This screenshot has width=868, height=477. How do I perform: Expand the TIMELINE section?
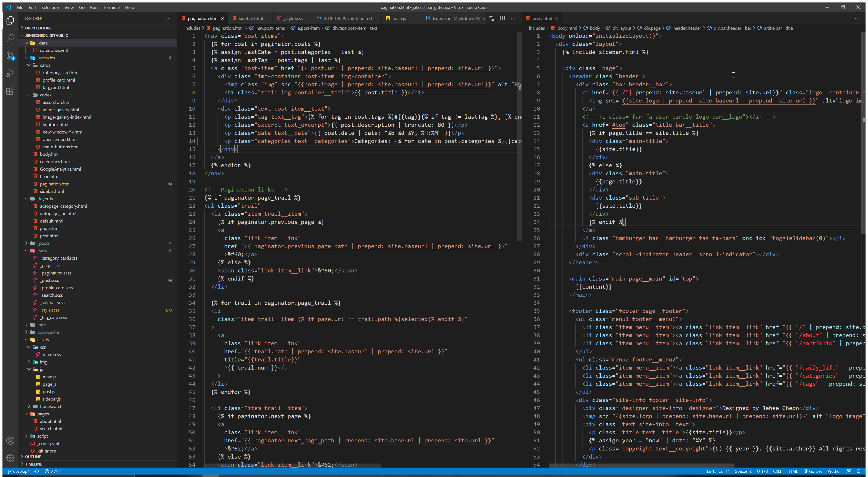[33, 464]
